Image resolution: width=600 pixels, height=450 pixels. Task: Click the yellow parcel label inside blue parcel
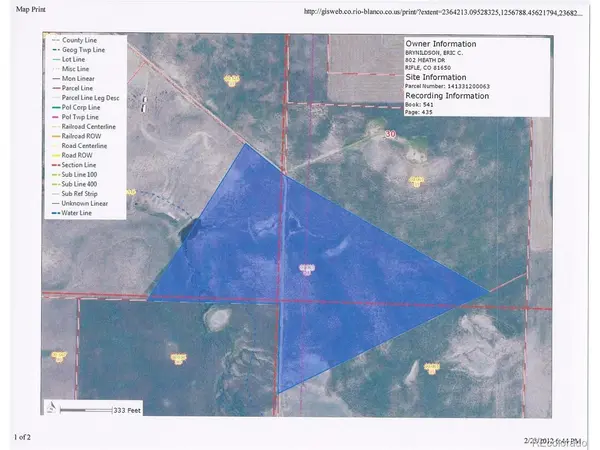[307, 269]
